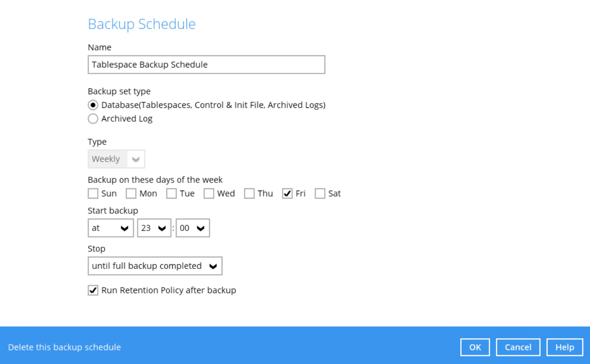The height and width of the screenshot is (364, 590).
Task: Click Delete this backup schedule link
Action: [64, 347]
